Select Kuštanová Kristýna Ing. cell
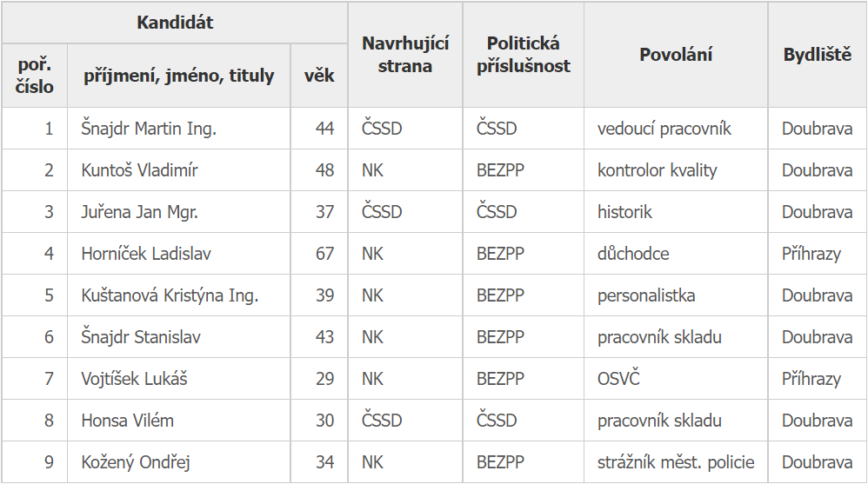The width and height of the screenshot is (868, 484). coord(170,295)
